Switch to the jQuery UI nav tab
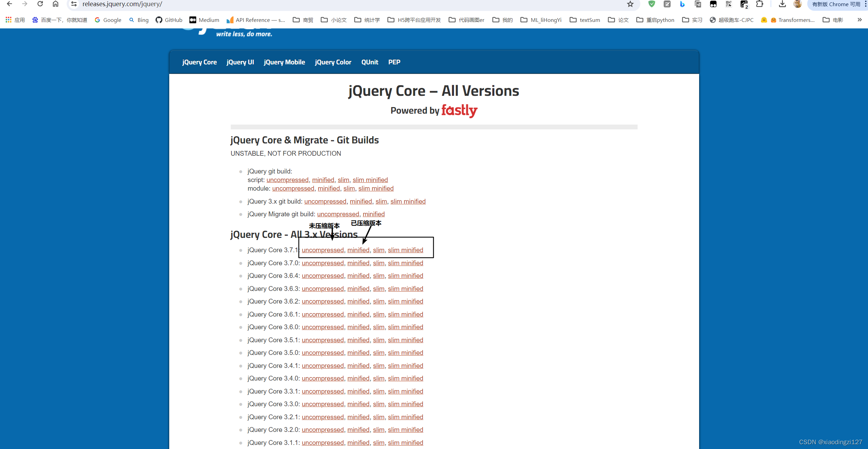 (240, 62)
